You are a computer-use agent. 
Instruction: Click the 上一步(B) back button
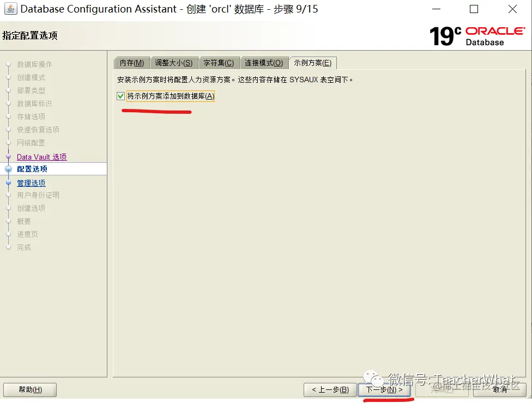pyautogui.click(x=330, y=390)
